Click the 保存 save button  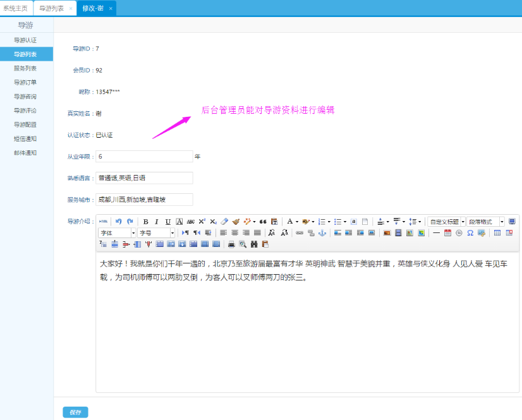(x=75, y=412)
